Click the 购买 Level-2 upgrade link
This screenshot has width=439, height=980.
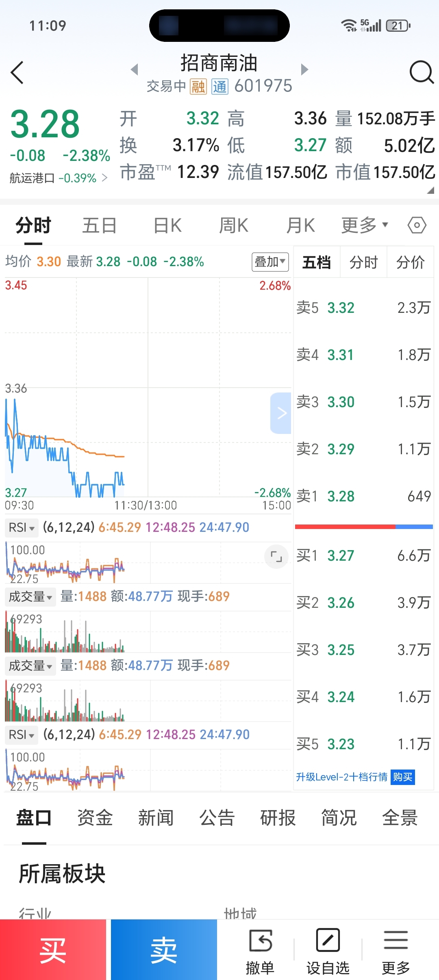(402, 777)
